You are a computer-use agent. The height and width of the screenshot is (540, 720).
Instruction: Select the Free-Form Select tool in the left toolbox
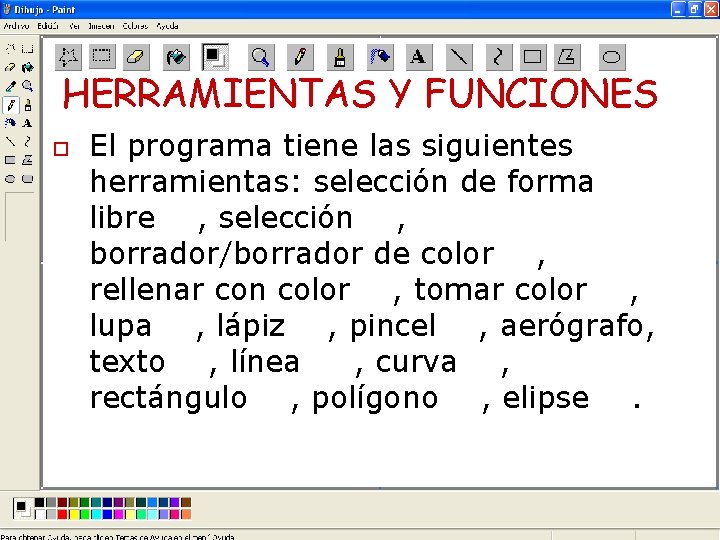(x=11, y=49)
